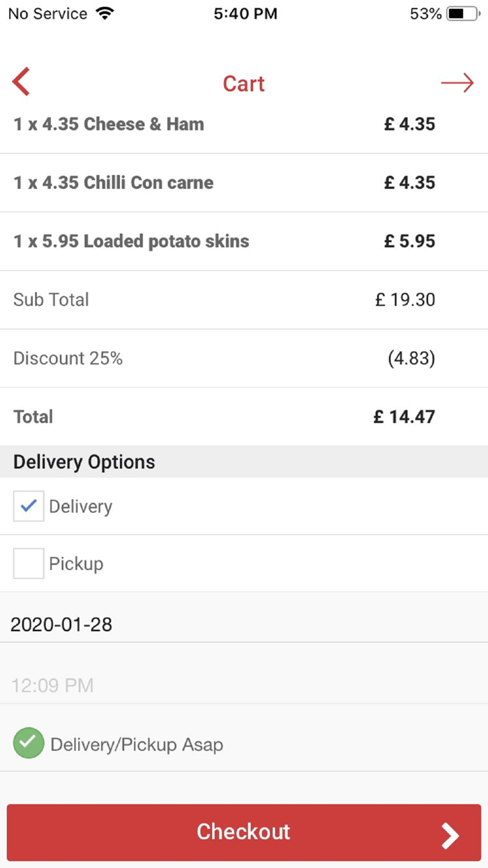Tap the battery indicator icon
The image size is (488, 868).
[461, 14]
